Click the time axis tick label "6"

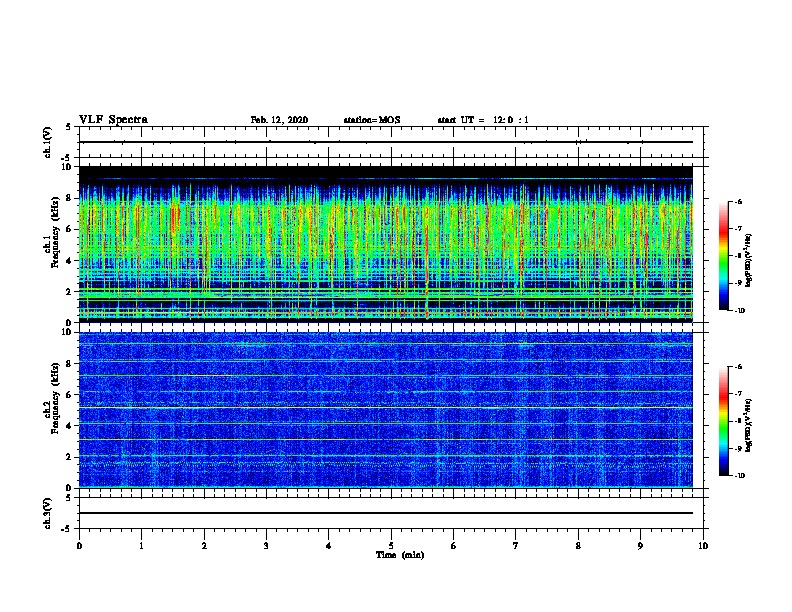click(x=454, y=546)
